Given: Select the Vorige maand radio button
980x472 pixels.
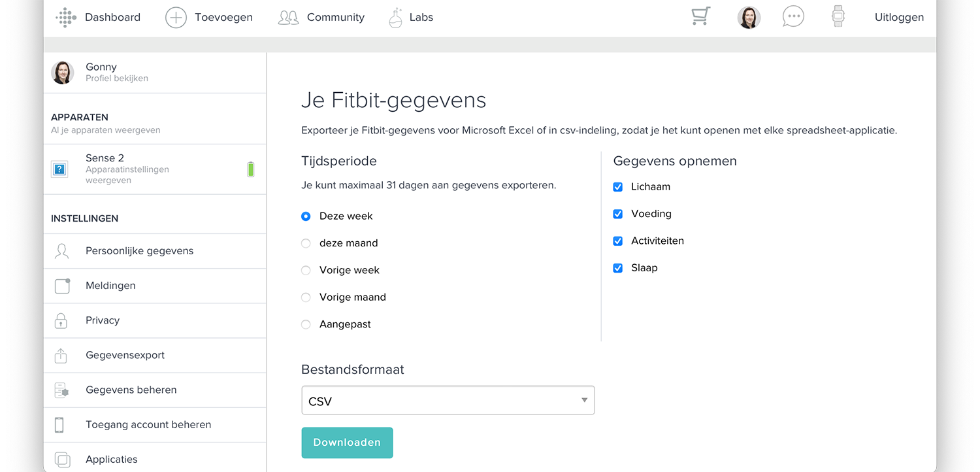Looking at the screenshot, I should [x=306, y=297].
